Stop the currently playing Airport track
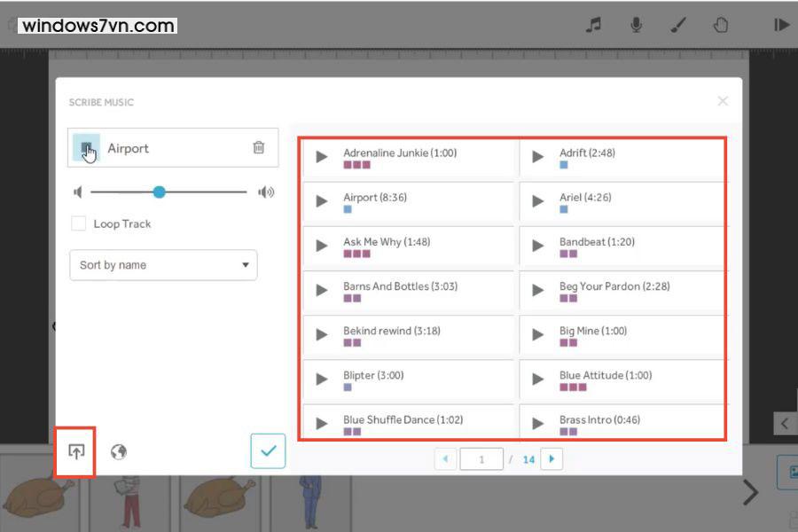The height and width of the screenshot is (532, 798). (86, 148)
